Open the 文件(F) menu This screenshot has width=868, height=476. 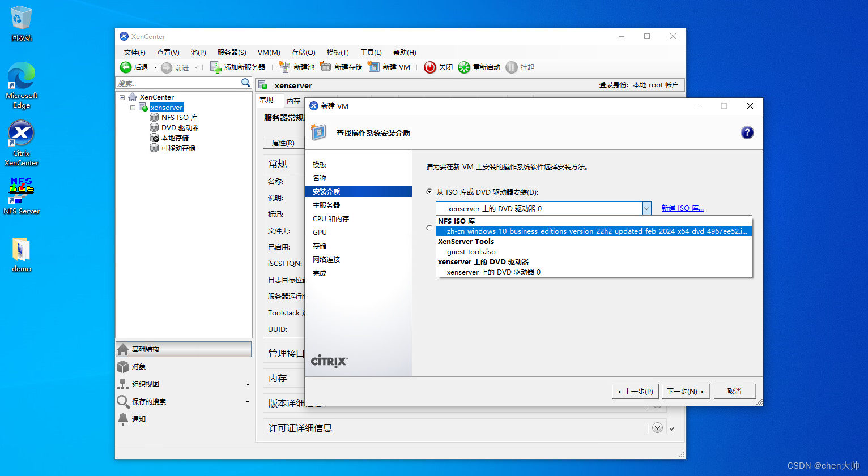pyautogui.click(x=134, y=53)
